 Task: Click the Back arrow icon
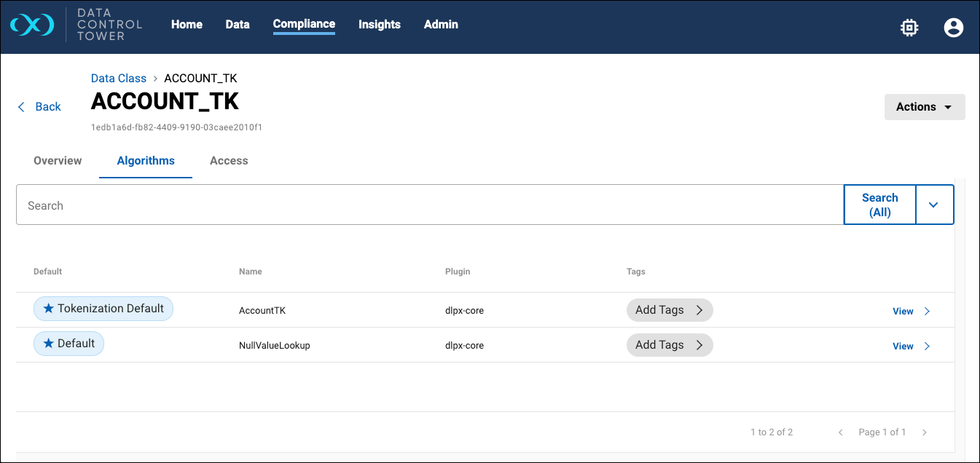[21, 107]
